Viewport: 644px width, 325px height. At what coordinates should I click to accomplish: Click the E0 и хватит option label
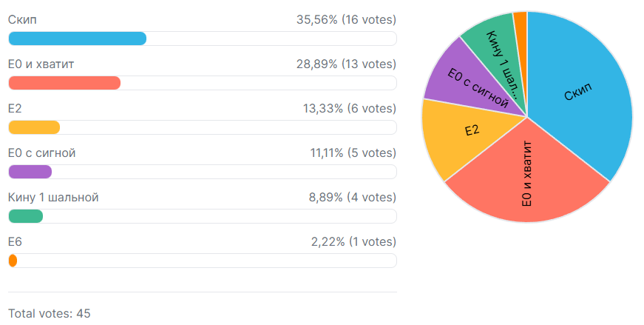click(41, 64)
